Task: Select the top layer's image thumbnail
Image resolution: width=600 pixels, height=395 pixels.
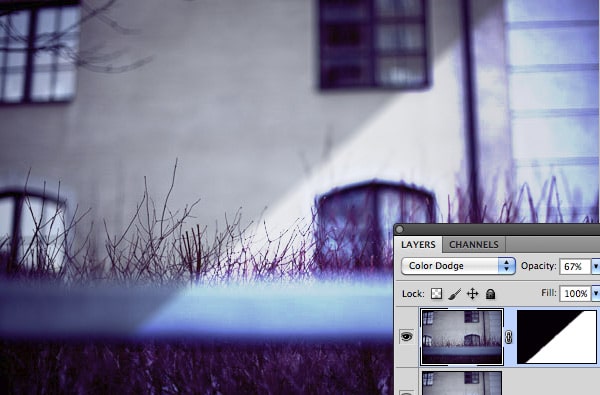Action: point(462,337)
